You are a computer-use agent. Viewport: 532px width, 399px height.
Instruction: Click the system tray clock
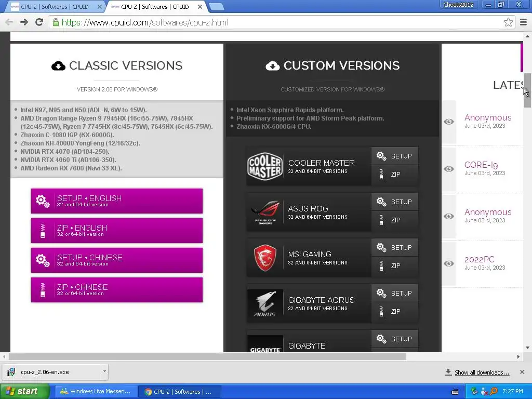coord(513,392)
